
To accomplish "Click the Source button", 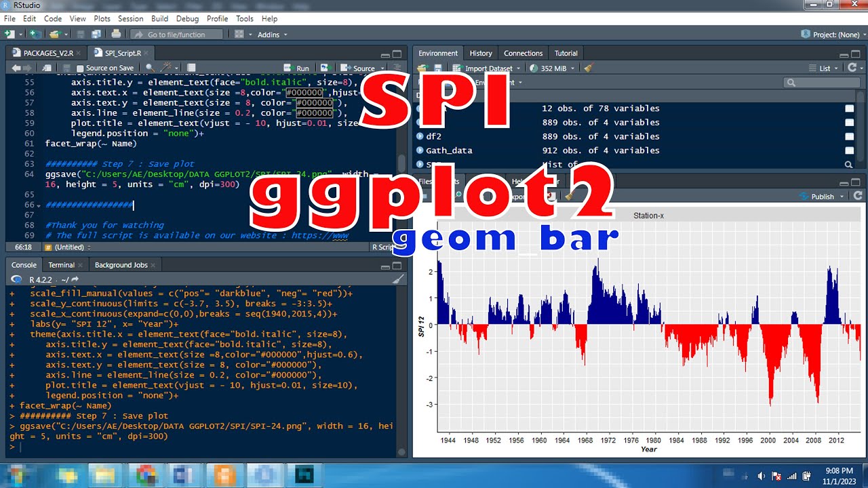I will (x=359, y=68).
